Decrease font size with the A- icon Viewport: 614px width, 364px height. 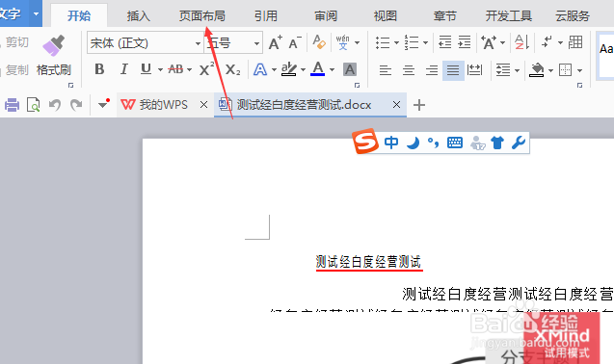pyautogui.click(x=295, y=42)
